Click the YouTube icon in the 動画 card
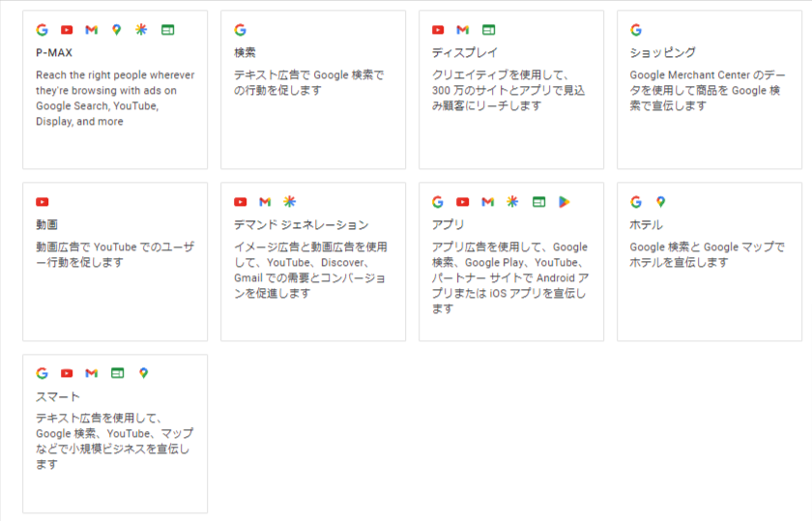812x521 pixels. pos(42,202)
